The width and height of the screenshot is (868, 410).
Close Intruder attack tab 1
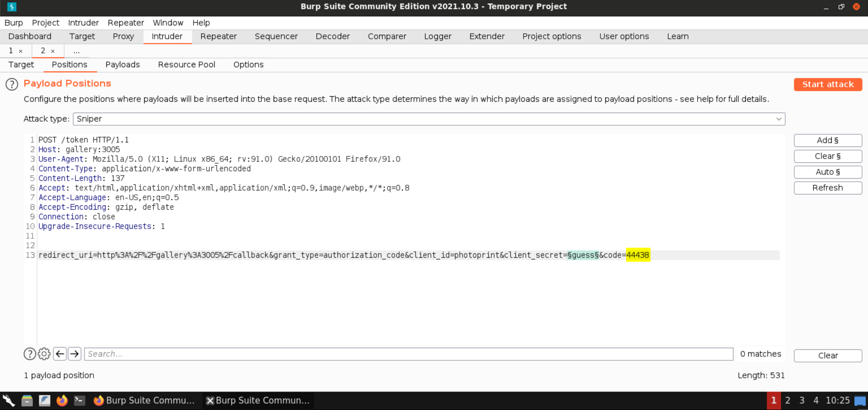pos(21,51)
